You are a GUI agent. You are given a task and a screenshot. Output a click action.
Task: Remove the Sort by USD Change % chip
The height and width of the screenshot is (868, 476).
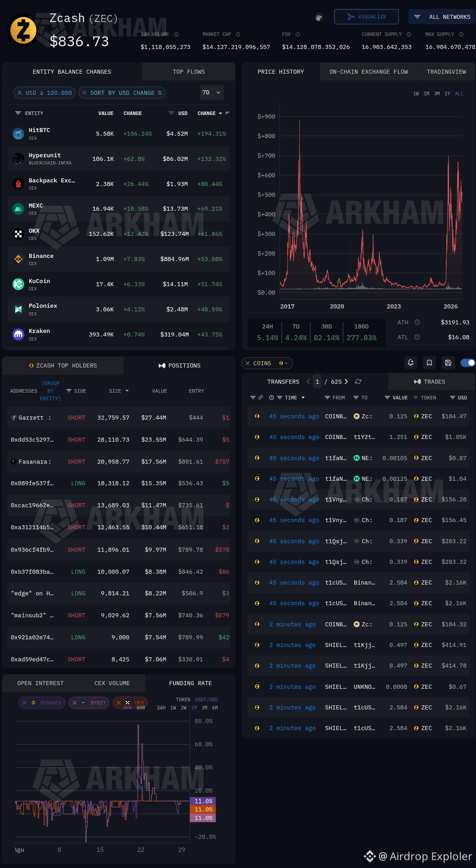pos(85,93)
